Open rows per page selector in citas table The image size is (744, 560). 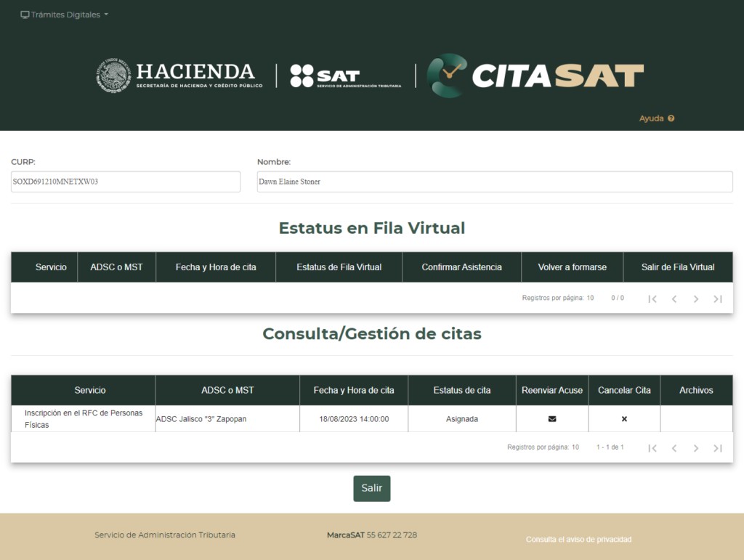coord(575,447)
